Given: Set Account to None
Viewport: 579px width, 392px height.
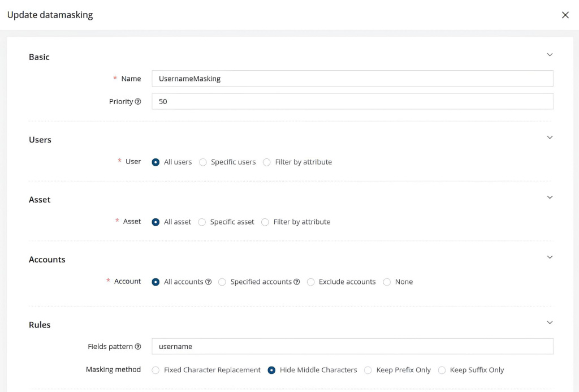Looking at the screenshot, I should click(x=387, y=282).
